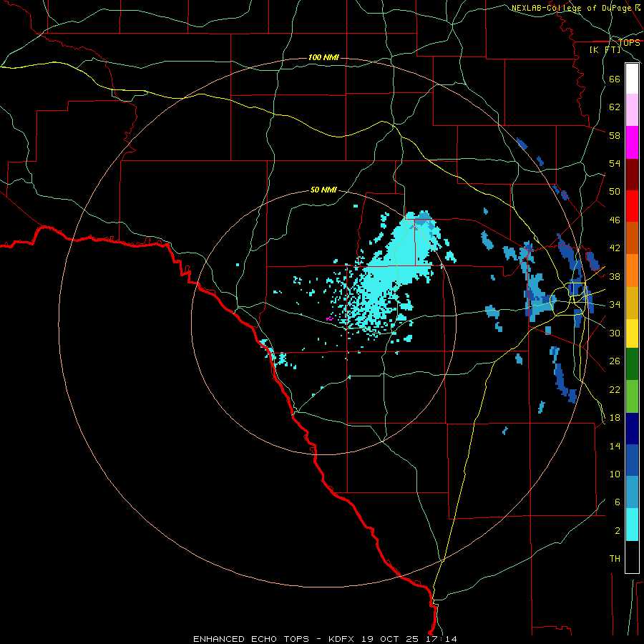Click the "[K FT]" units label

pyautogui.click(x=605, y=49)
